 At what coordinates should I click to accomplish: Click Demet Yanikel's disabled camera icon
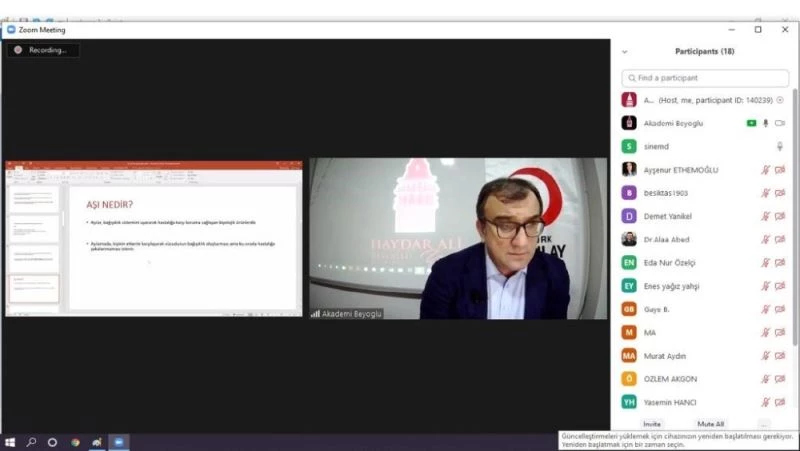click(x=780, y=216)
